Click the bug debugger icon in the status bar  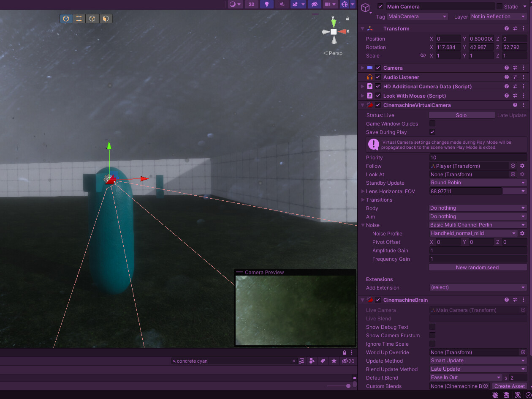[495, 395]
